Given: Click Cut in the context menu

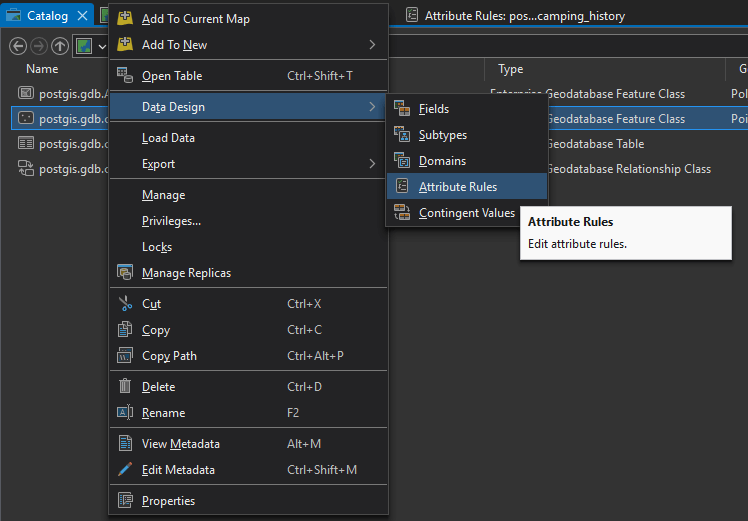Looking at the screenshot, I should 151,304.
